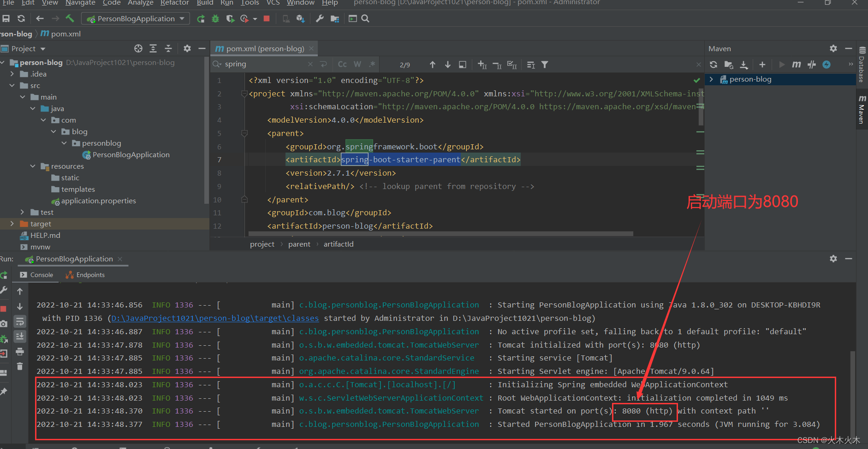Switch to the Console tab
Screen dimensions: 868x449
coord(37,275)
